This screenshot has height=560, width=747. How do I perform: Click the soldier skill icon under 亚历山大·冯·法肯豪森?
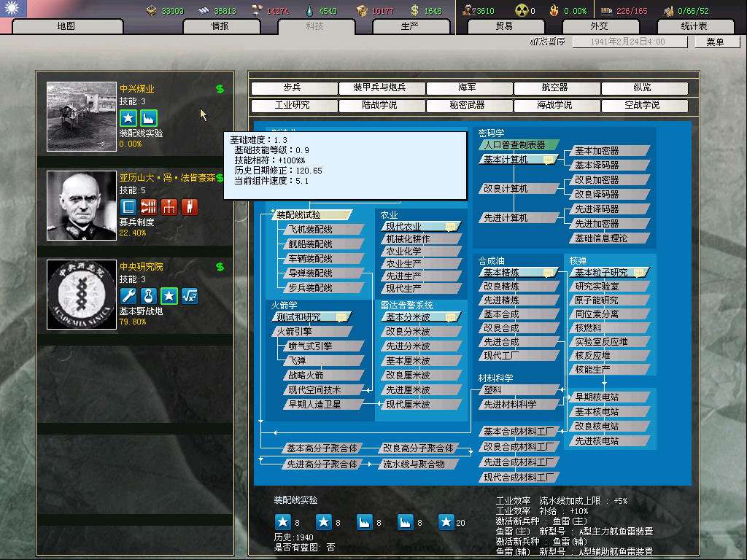[x=190, y=206]
